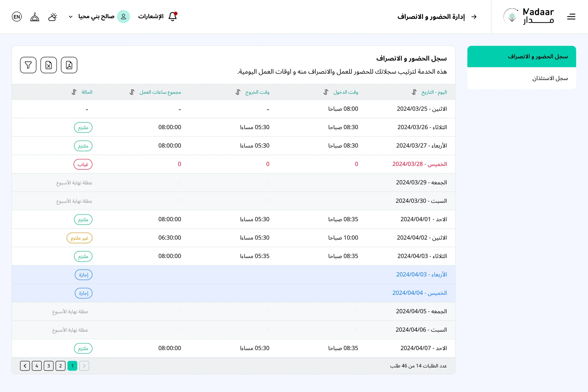588x392 pixels.
Task: Go to page 4
Action: point(37,366)
